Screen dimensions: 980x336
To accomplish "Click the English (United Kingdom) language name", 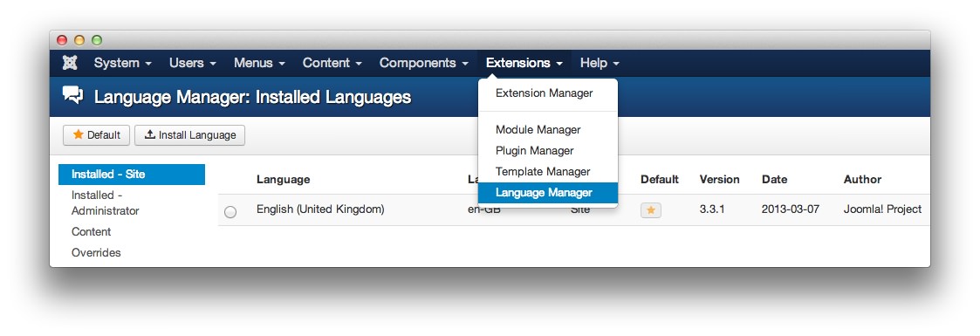I will coord(320,209).
